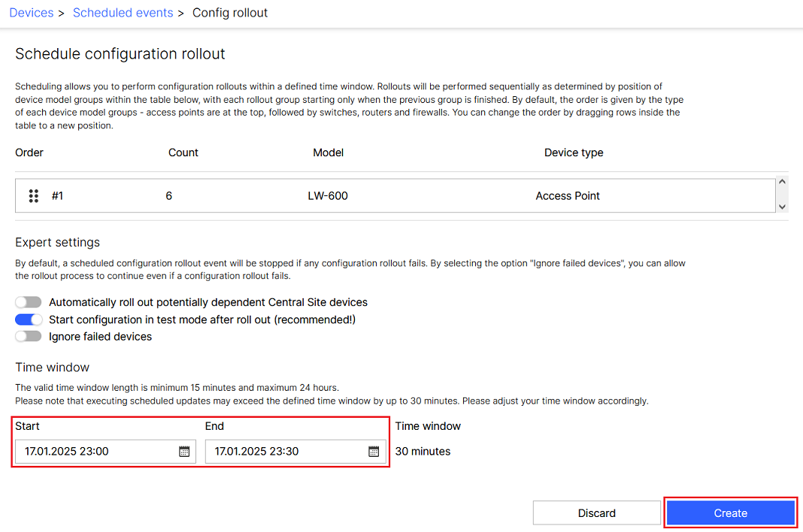
Task: Click the Device type column header
Action: [574, 153]
